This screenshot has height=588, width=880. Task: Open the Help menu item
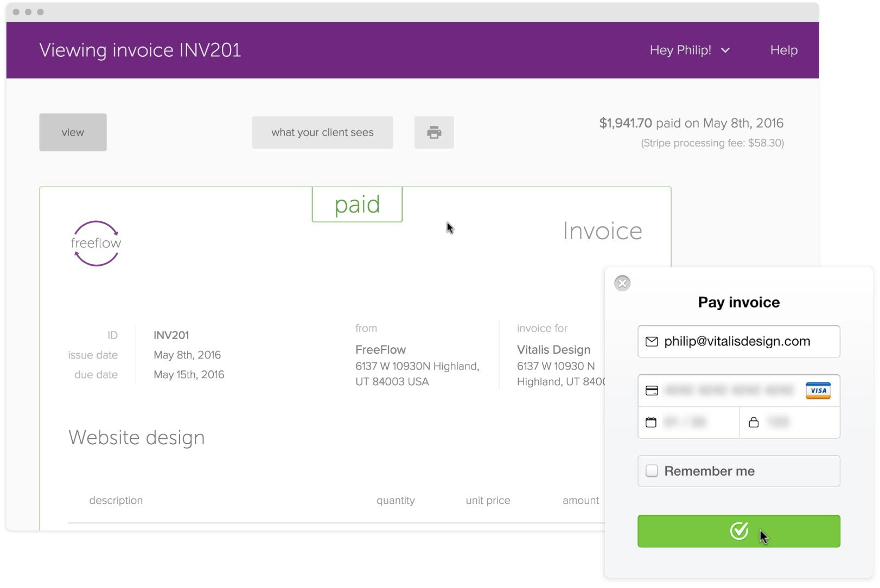pos(784,50)
